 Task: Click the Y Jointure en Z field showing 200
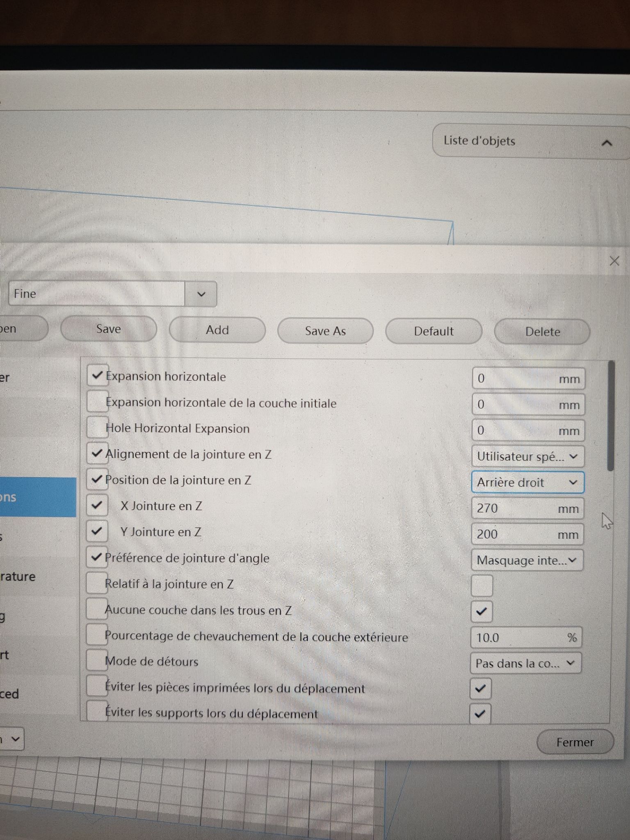click(527, 534)
